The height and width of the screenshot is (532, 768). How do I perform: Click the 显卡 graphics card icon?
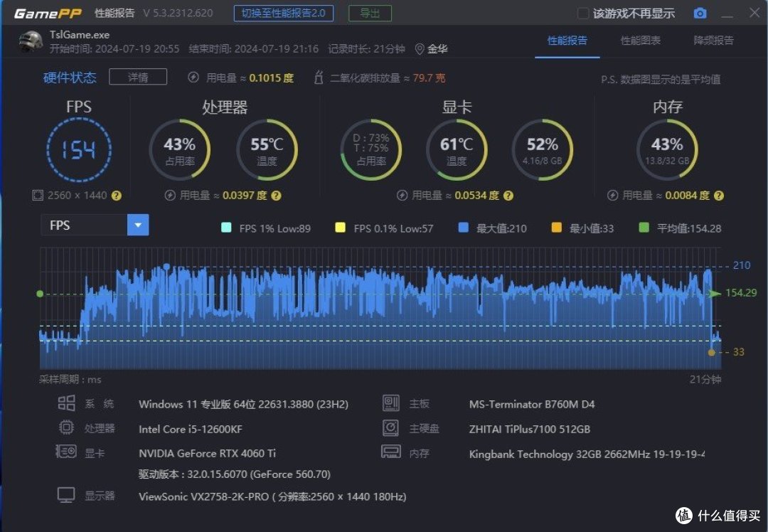coord(66,451)
